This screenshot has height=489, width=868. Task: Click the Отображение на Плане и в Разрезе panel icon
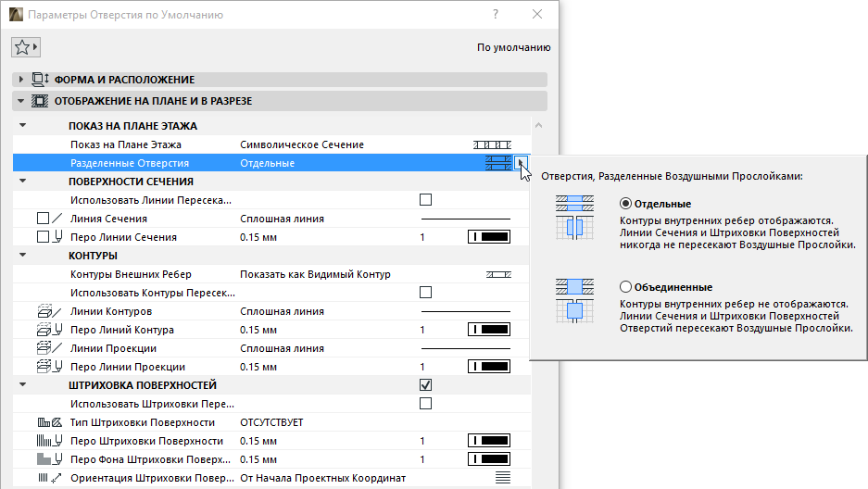[x=40, y=101]
